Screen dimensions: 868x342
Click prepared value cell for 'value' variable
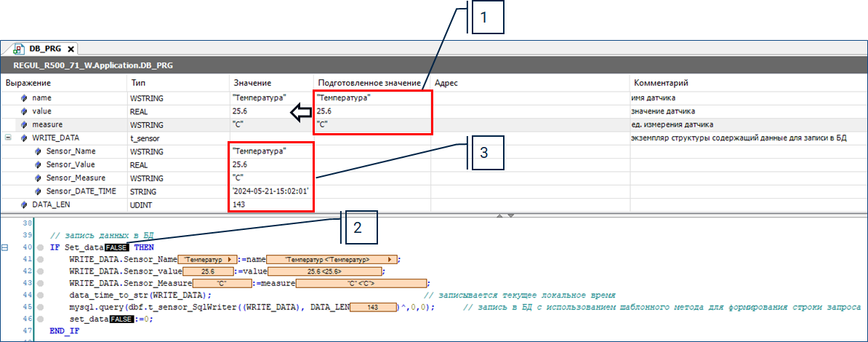click(372, 111)
